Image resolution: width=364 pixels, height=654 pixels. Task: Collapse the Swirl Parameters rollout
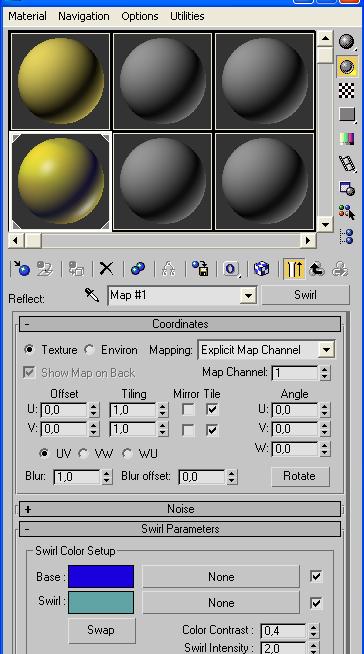[x=180, y=529]
